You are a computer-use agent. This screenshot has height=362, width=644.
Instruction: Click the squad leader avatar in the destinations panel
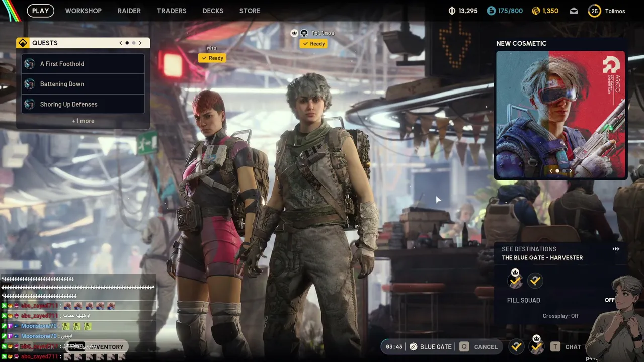click(515, 280)
